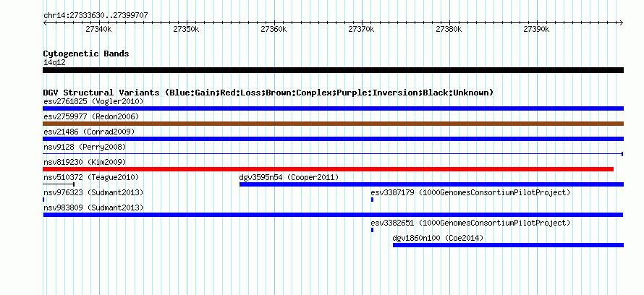Click the 27340k ruler tick label
Screen dimensions: 644x295
(98, 29)
